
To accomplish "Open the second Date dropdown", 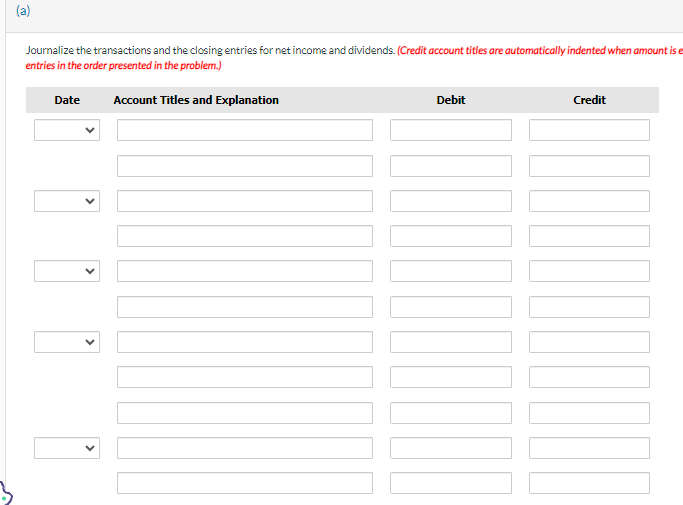I will pos(67,201).
